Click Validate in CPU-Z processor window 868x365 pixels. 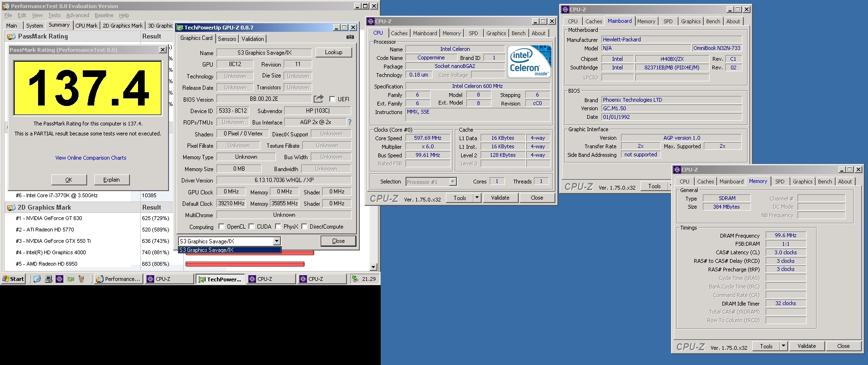(500, 198)
